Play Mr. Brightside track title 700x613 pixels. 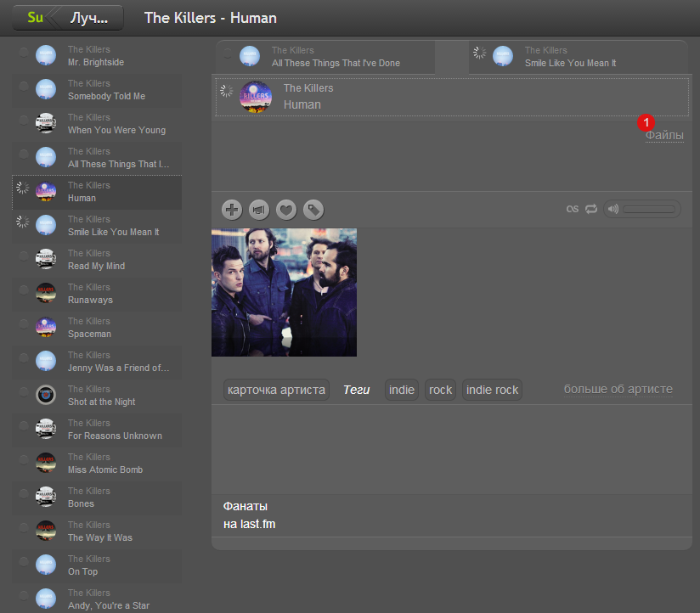(x=96, y=63)
